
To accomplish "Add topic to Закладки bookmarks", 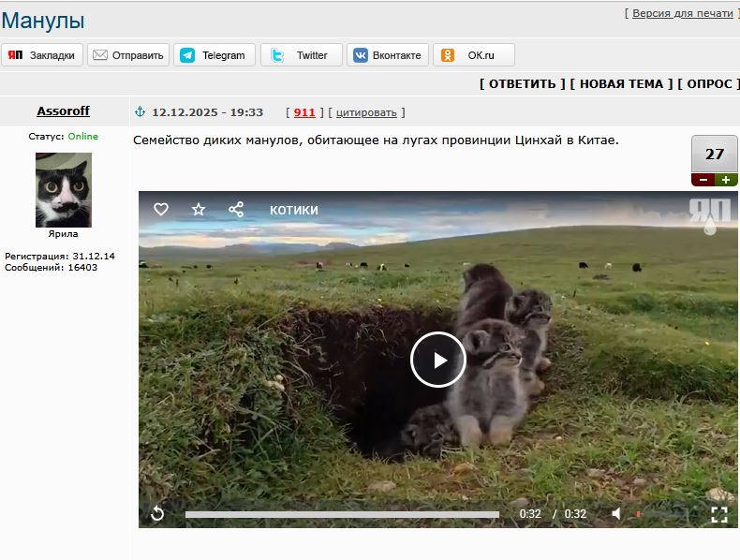I will click(x=42, y=55).
